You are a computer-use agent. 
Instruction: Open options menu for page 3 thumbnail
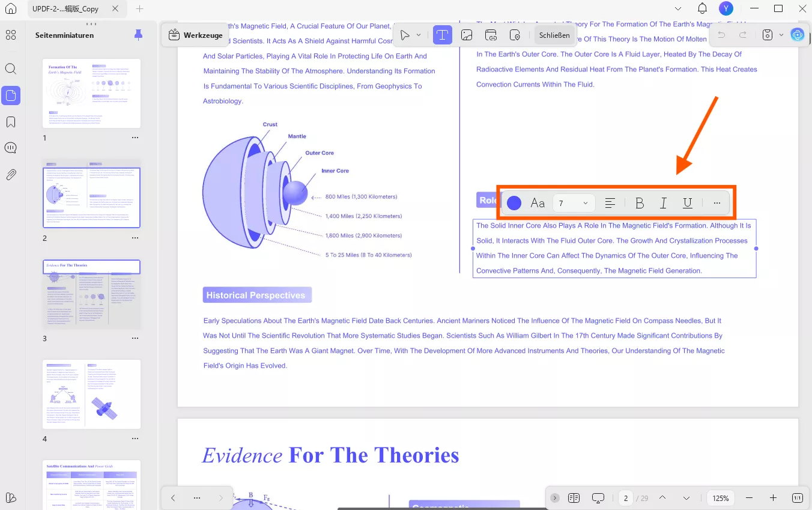(x=135, y=338)
